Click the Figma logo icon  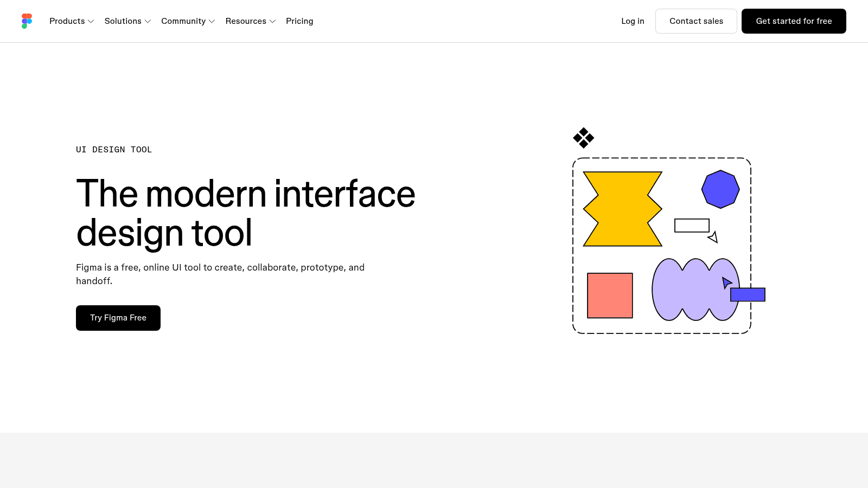pos(27,21)
